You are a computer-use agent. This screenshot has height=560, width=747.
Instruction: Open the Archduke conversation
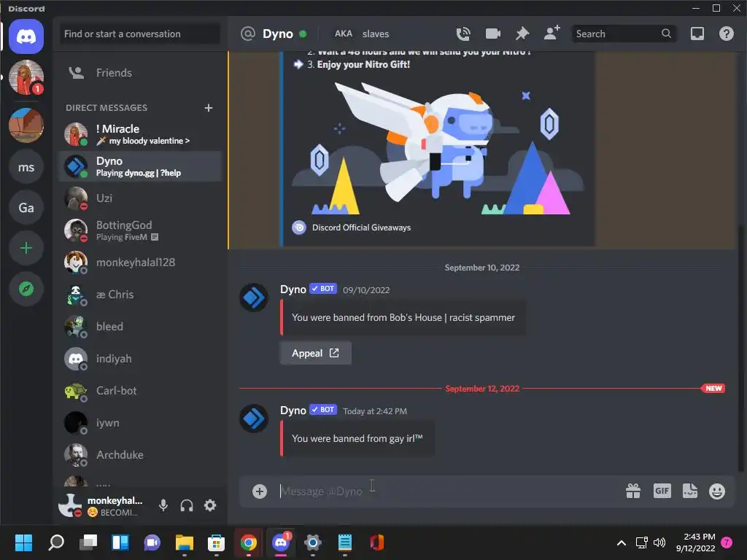(x=141, y=455)
